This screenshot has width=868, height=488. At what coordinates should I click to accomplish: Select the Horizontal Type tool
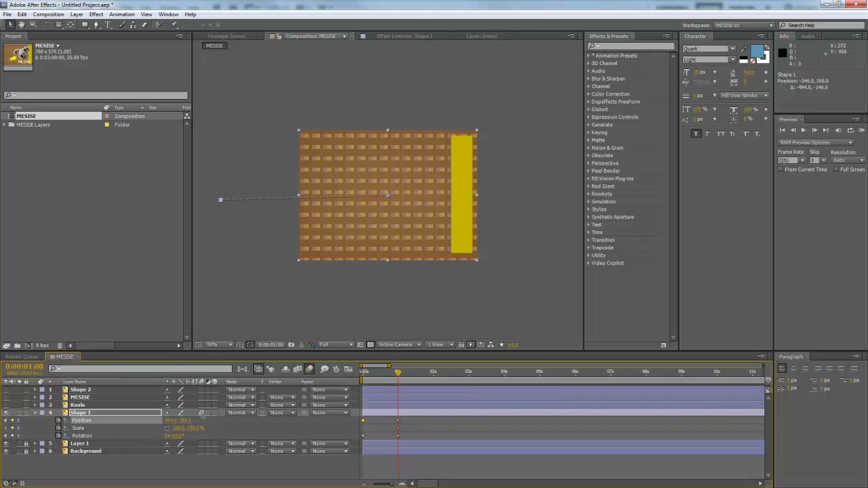107,24
